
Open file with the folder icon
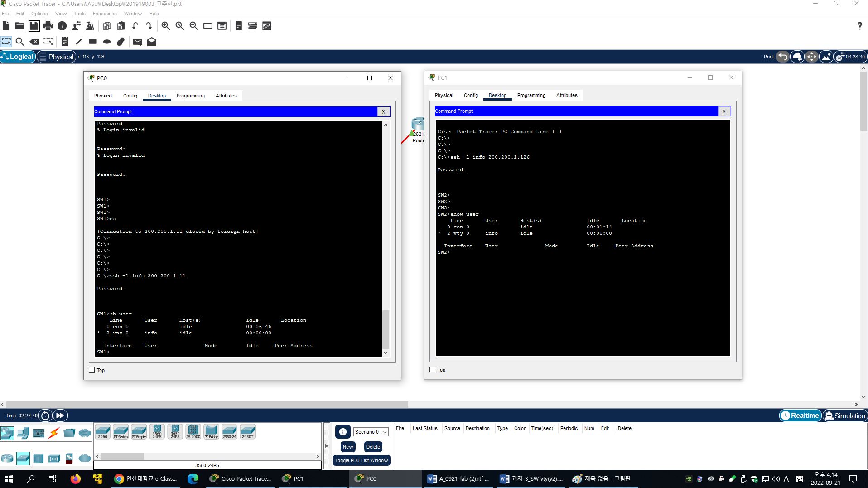tap(20, 26)
